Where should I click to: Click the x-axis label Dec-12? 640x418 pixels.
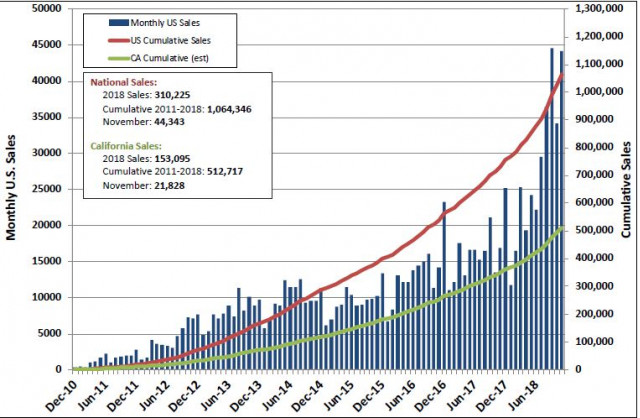pyautogui.click(x=184, y=396)
